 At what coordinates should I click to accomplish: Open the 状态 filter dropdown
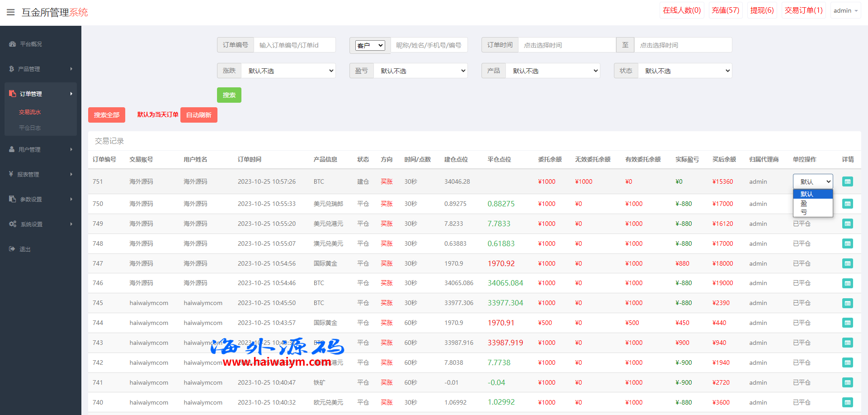tap(685, 71)
